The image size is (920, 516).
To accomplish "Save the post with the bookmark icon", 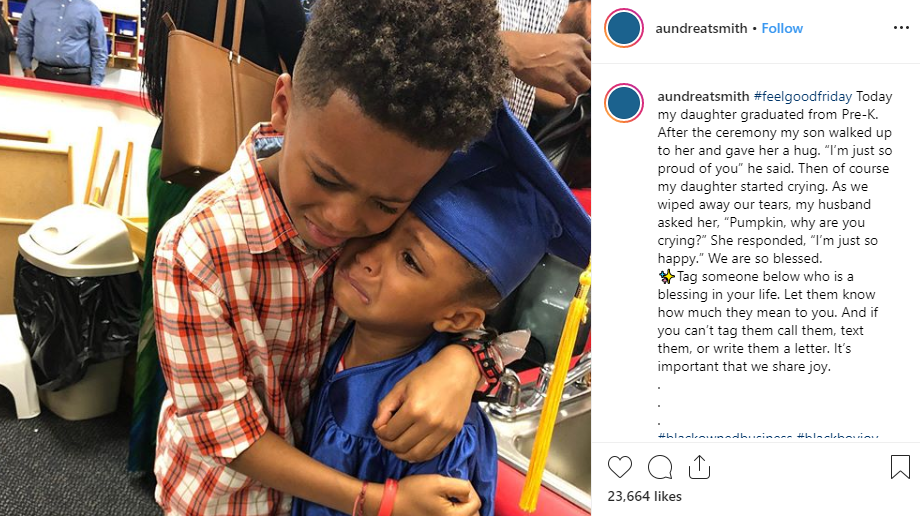I will (900, 467).
